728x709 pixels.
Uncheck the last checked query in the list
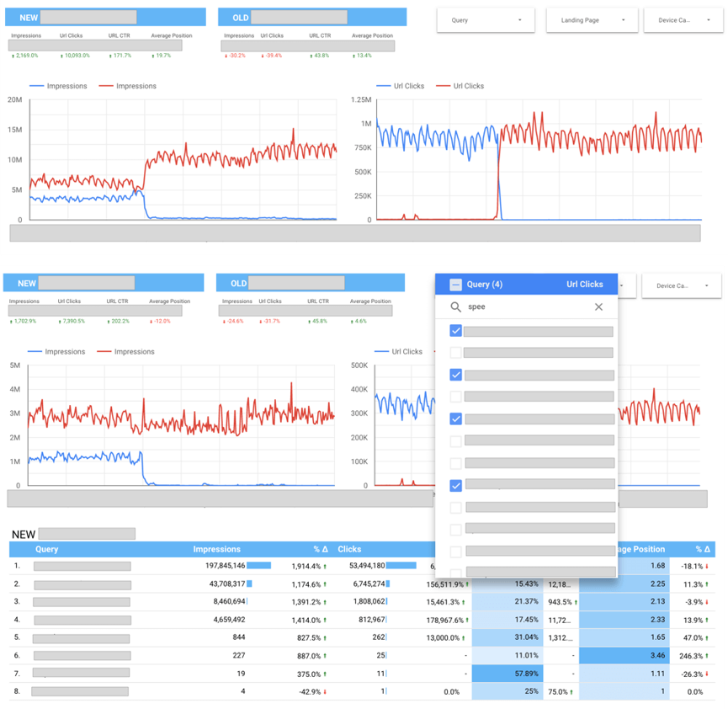tap(455, 485)
